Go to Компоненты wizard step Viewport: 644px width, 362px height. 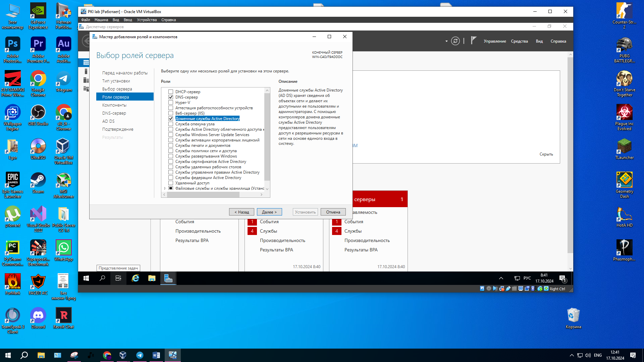(114, 105)
